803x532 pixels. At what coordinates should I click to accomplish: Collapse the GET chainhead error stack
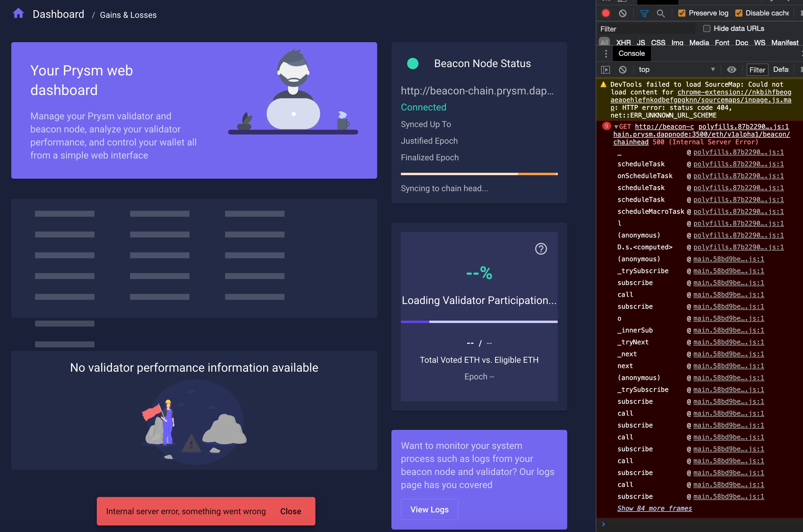[x=616, y=127]
